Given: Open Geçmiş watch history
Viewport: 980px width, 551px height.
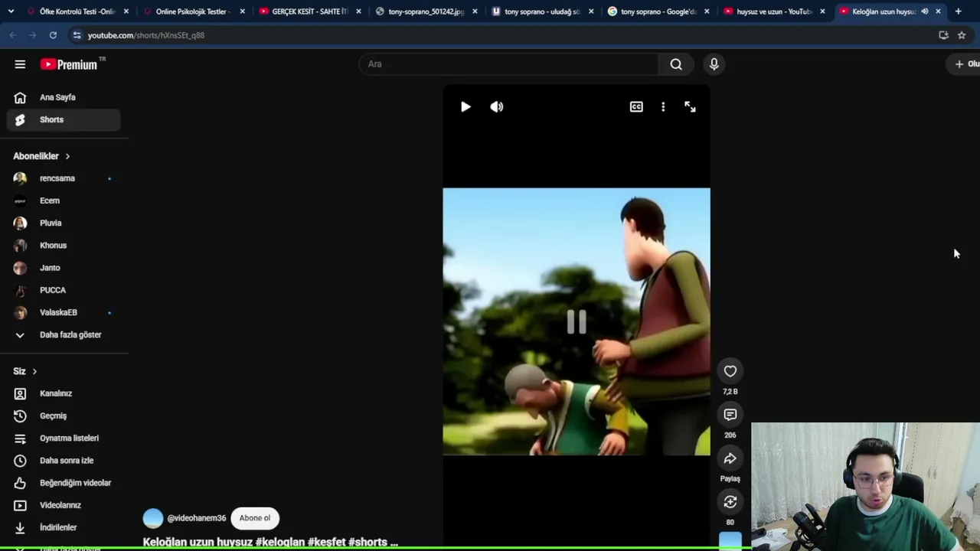Looking at the screenshot, I should click(x=64, y=416).
